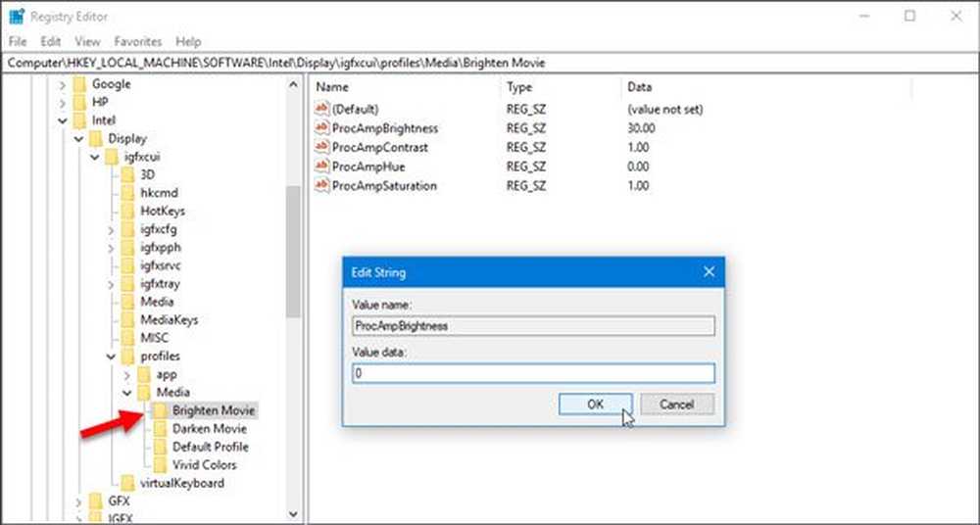Expand the GFX registry key

click(x=78, y=501)
